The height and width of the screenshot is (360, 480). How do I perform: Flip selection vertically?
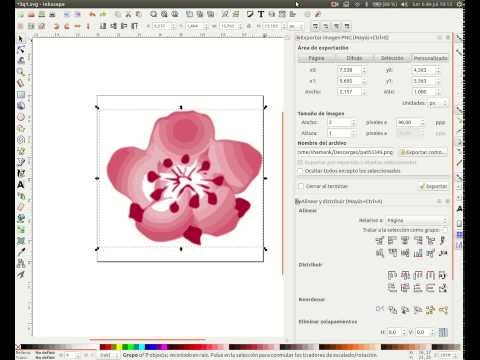click(88, 26)
